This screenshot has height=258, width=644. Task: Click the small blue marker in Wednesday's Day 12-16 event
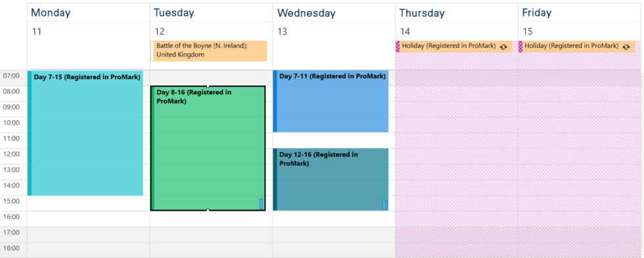tap(384, 205)
